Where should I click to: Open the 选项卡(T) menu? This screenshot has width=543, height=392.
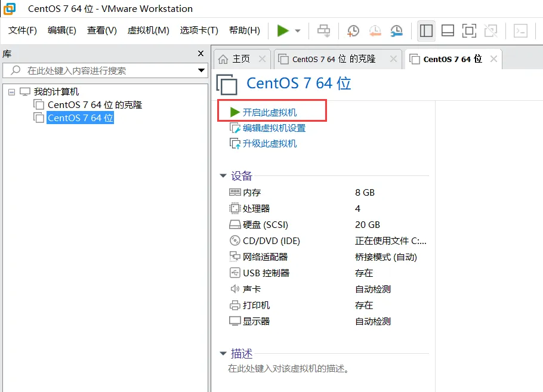point(199,30)
